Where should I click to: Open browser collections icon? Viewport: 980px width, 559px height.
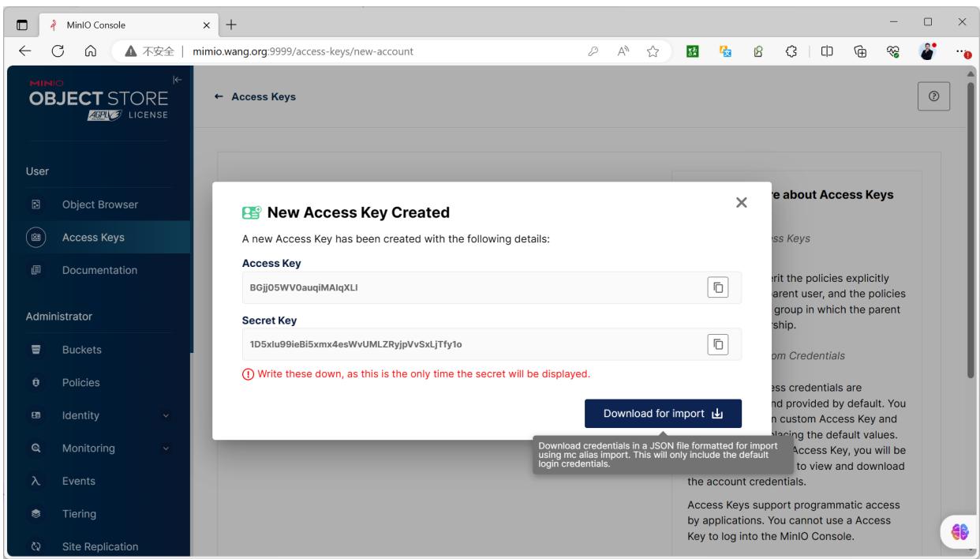tap(862, 52)
